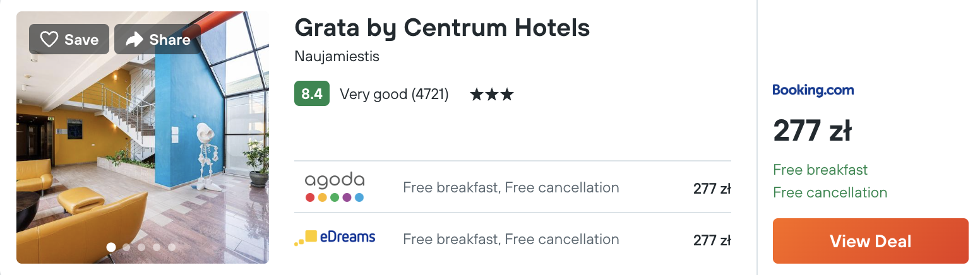Select eDreams Free cancellation offer row
Image resolution: width=980 pixels, height=275 pixels.
510,239
